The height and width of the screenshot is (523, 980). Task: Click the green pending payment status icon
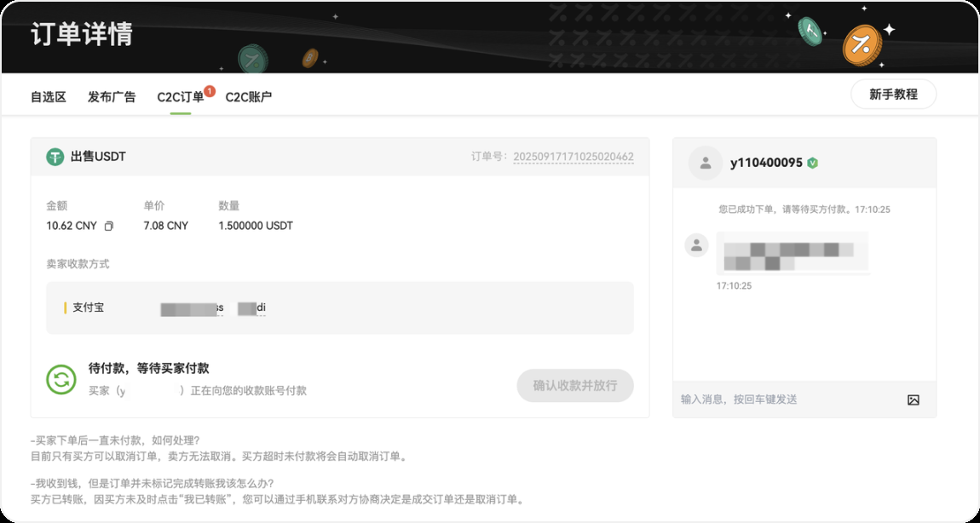click(61, 380)
